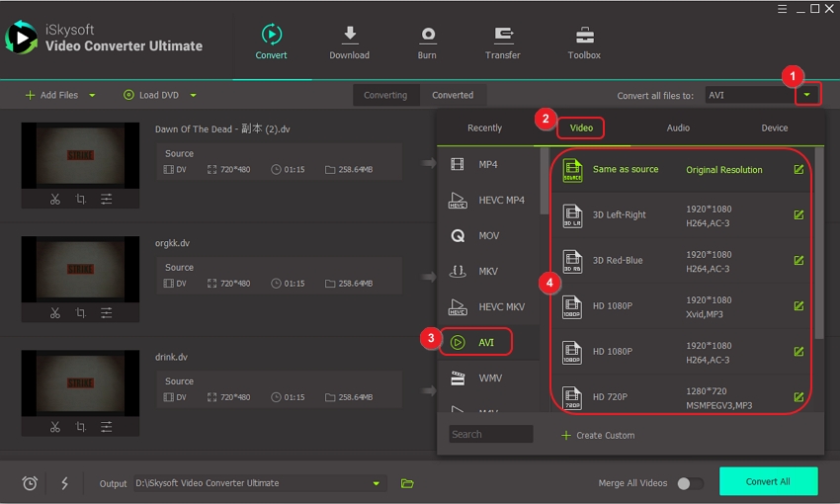Click the Convert All button

click(x=768, y=481)
